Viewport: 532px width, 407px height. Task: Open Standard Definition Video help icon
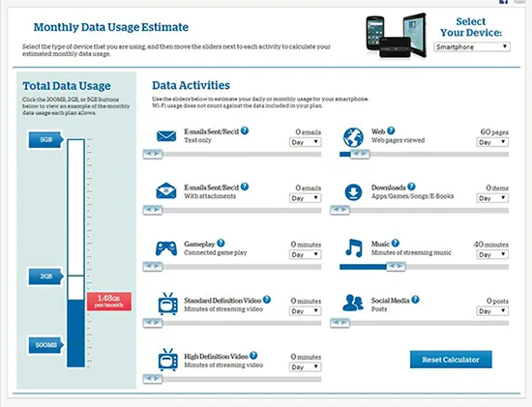(x=267, y=300)
